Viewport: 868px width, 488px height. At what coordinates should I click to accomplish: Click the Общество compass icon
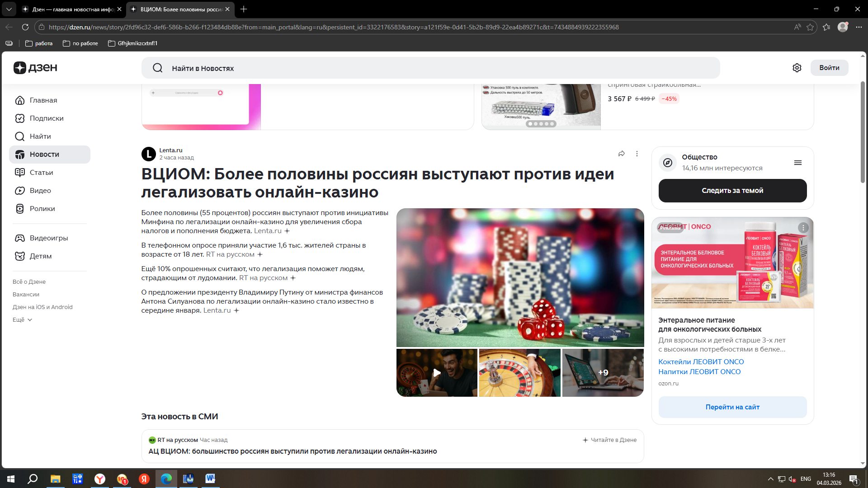point(668,163)
